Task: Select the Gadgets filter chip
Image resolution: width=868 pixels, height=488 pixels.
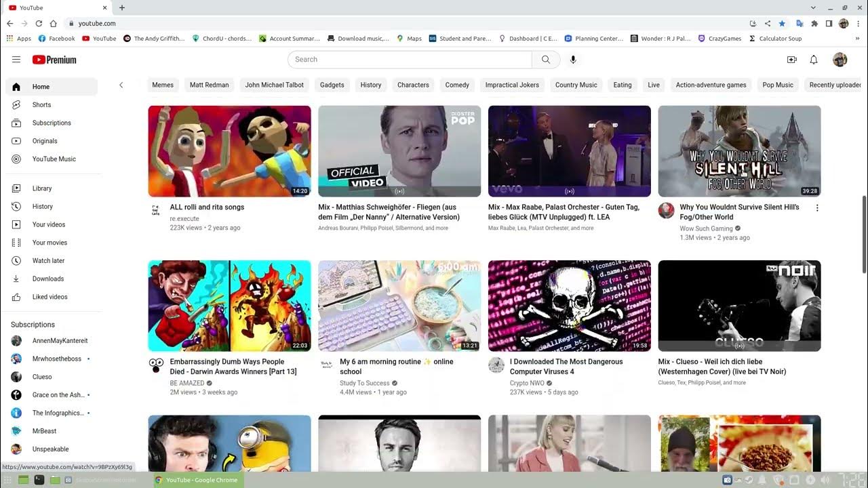Action: coord(332,85)
